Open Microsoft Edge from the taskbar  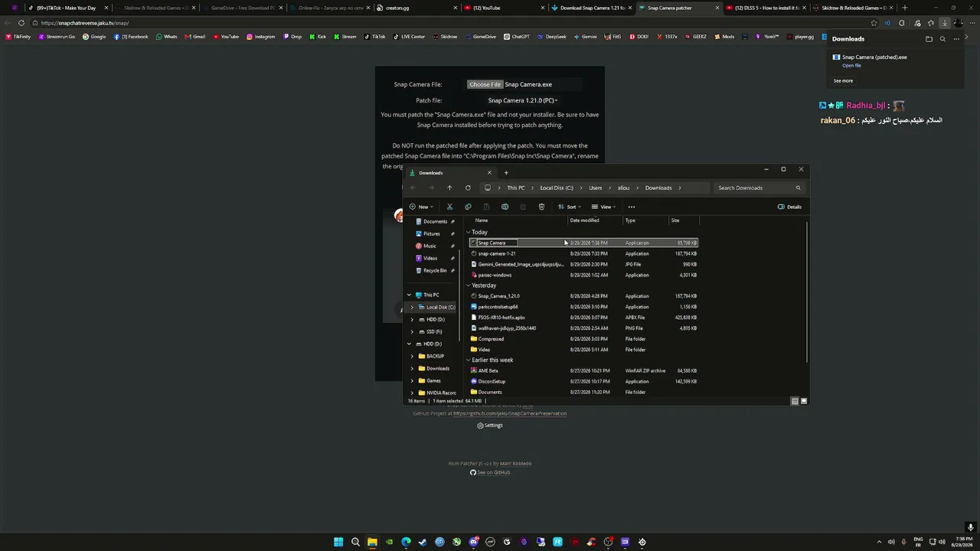point(406,542)
